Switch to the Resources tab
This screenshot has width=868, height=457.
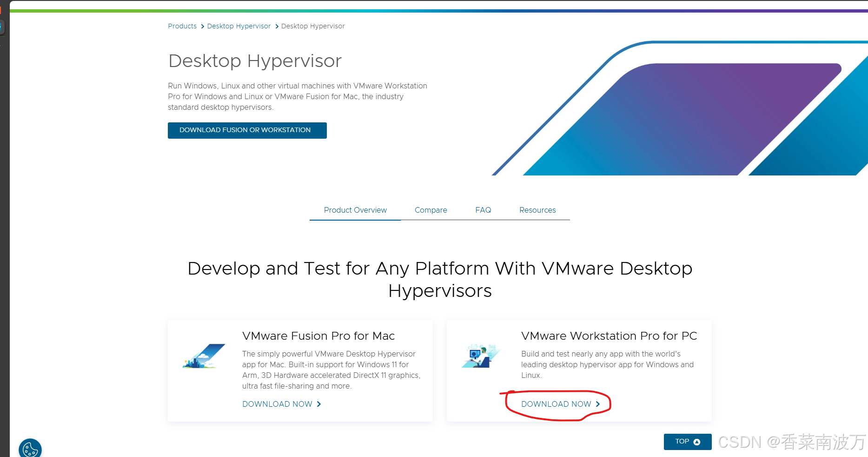click(537, 210)
